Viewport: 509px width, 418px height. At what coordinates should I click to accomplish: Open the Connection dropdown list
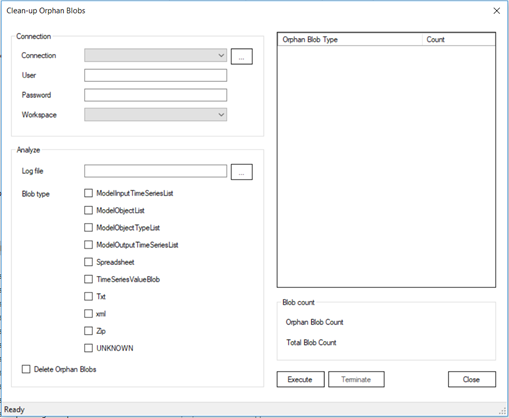click(x=155, y=55)
